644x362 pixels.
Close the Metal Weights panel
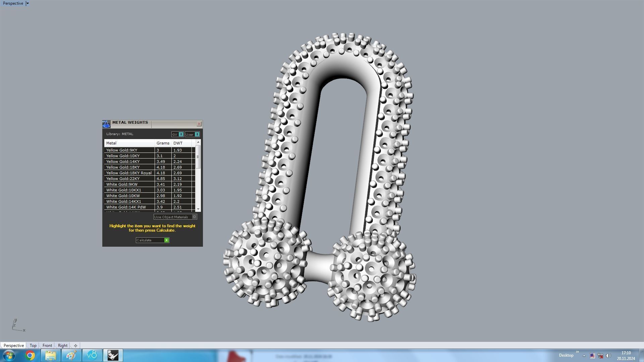pos(199,124)
